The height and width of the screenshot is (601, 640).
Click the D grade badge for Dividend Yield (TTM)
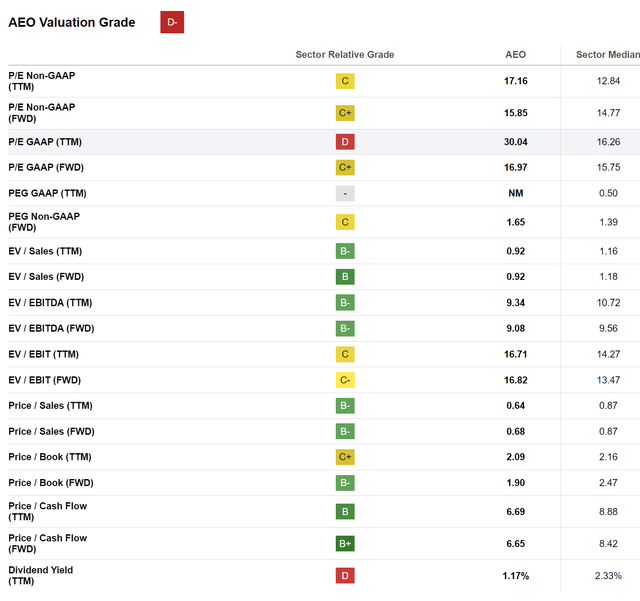click(x=345, y=575)
